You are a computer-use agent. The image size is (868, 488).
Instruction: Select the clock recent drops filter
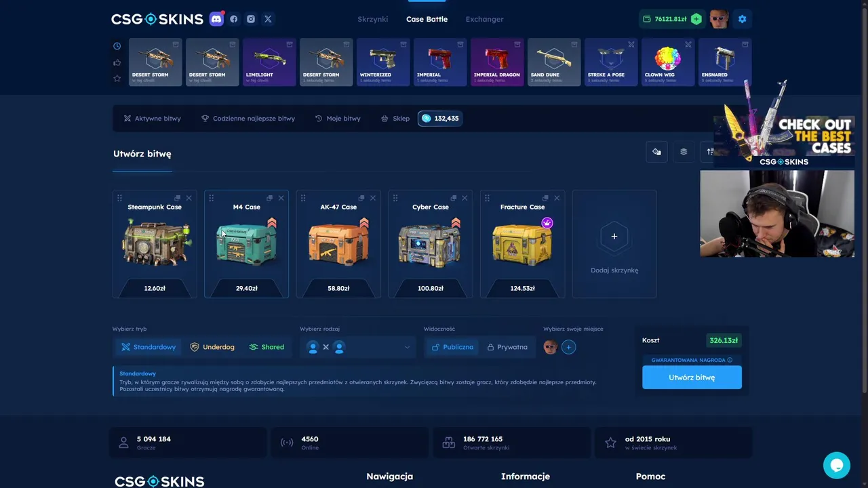tap(117, 46)
